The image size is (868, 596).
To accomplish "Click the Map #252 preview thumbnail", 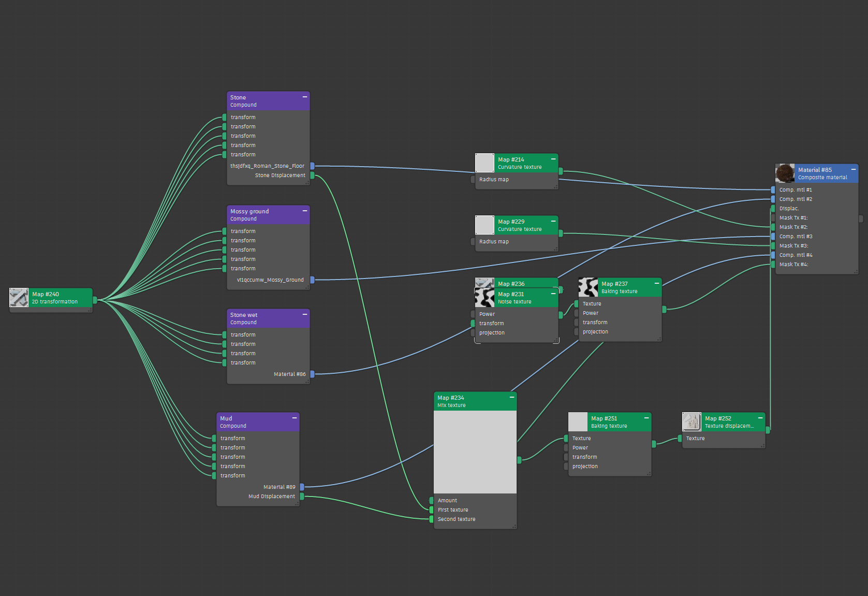I will (692, 422).
